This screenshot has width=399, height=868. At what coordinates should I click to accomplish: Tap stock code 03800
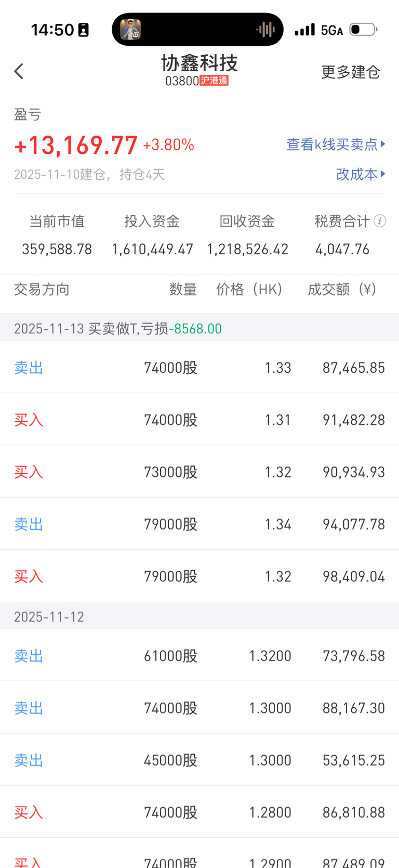click(182, 81)
